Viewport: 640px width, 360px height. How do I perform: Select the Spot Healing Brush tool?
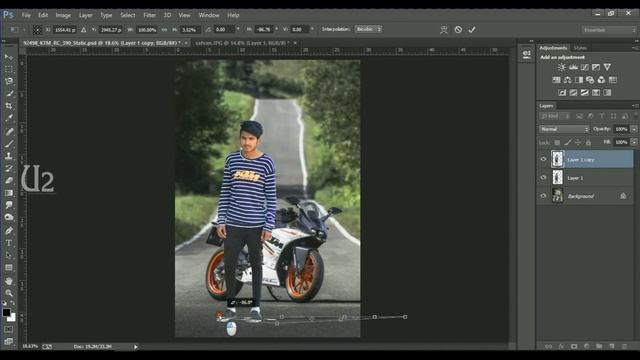coord(9,131)
